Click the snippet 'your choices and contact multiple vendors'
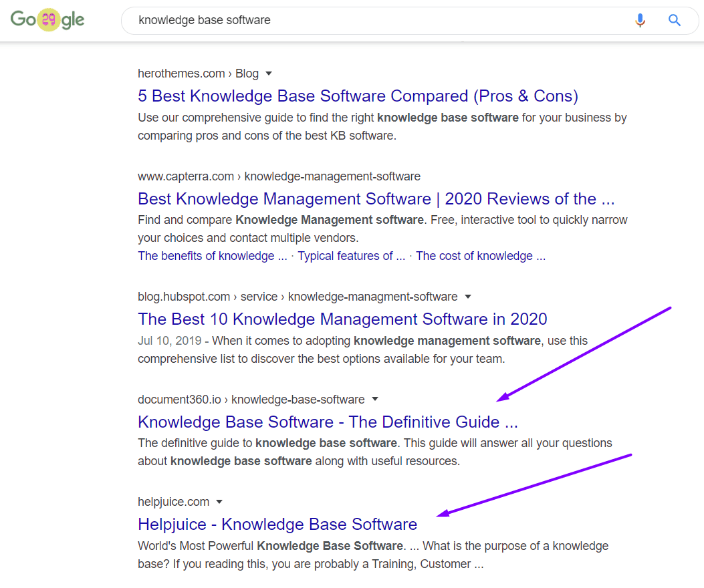This screenshot has width=704, height=588. click(248, 238)
